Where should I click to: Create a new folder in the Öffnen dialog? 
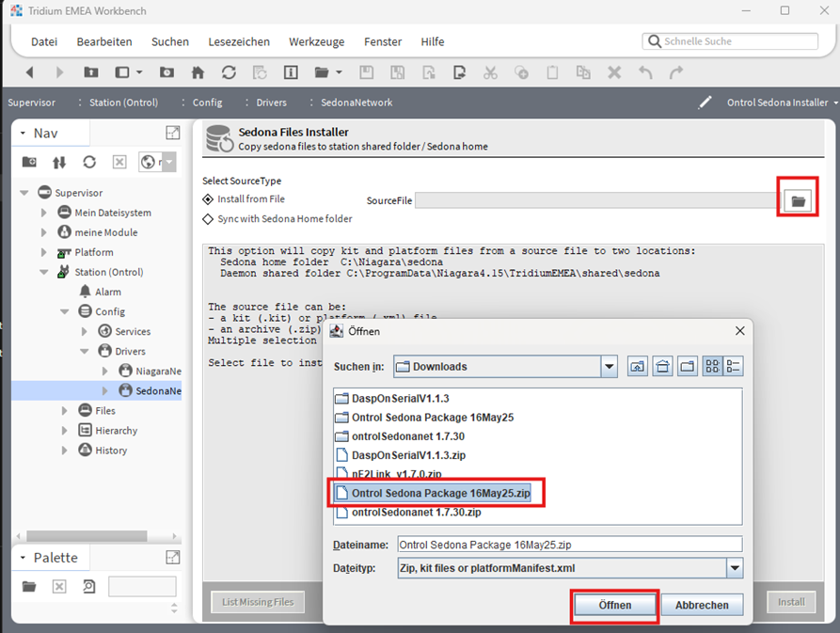[x=688, y=366]
